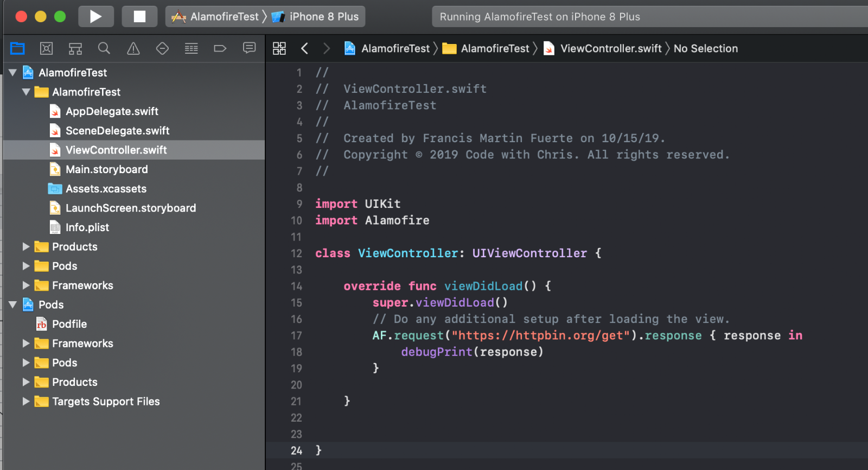The width and height of the screenshot is (868, 470).
Task: Expand the Pods folder under AlamofireTest
Action: tap(25, 266)
